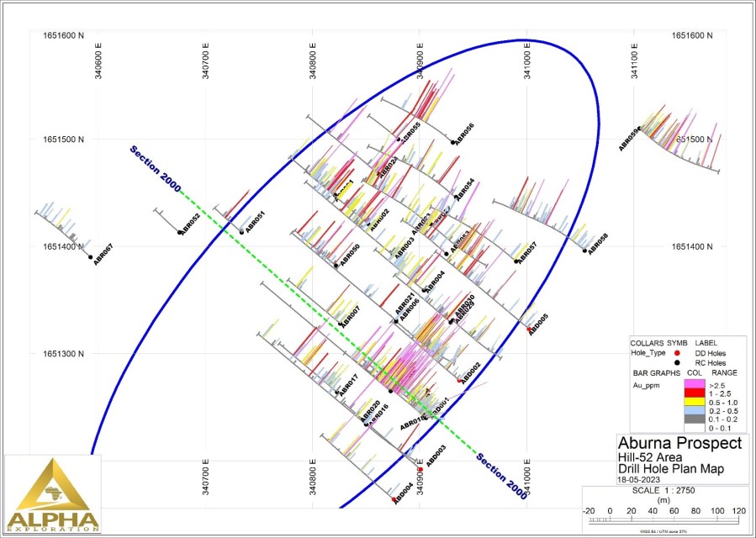Click the ABD003 hole label

pos(436,456)
